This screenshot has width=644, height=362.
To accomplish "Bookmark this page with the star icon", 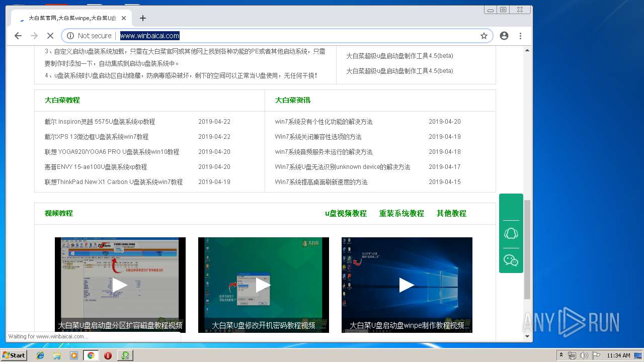I will coord(484,36).
